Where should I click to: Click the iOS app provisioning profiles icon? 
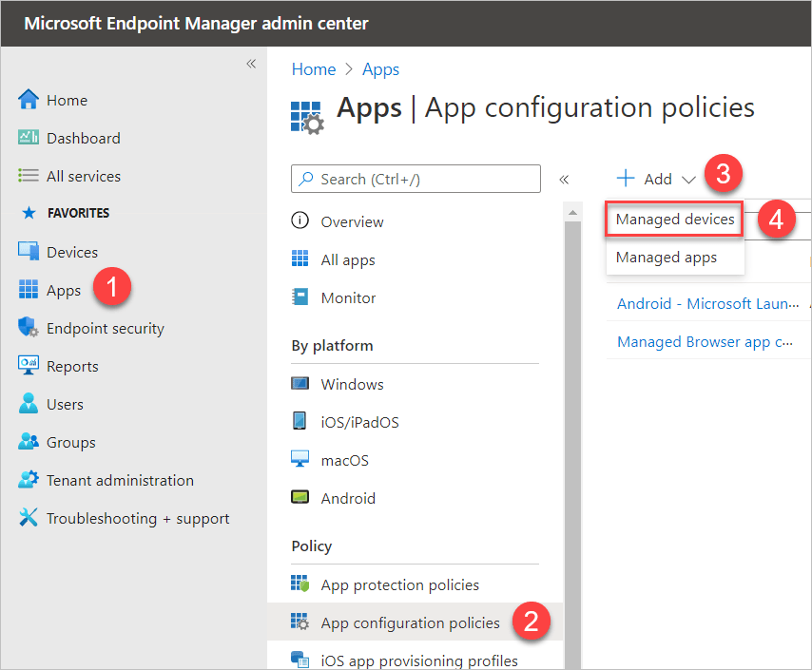click(300, 660)
